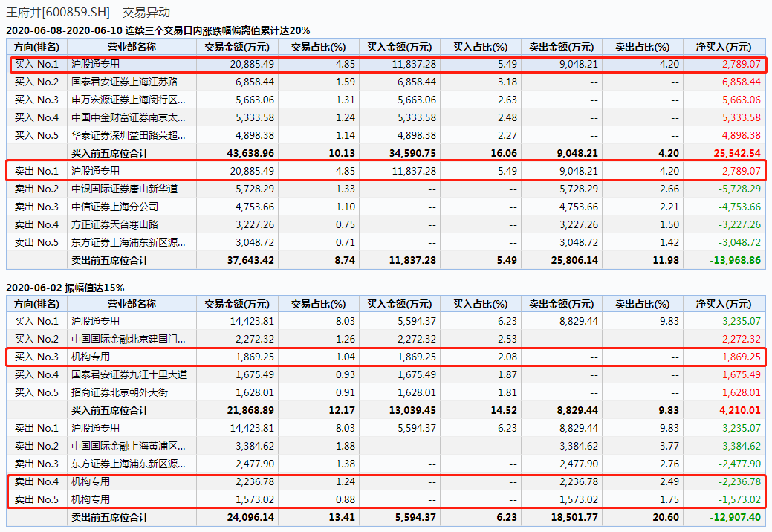Open 招商证券北京朝外大街 brokerage entry
Screen dimensions: 772x532
119,392
